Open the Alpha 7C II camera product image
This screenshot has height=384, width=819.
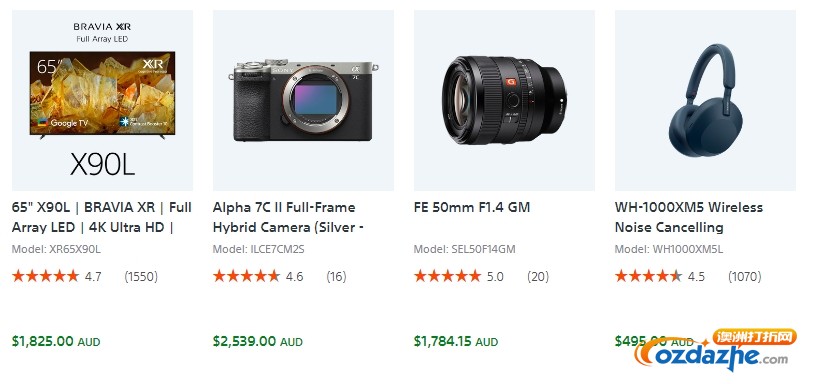point(303,100)
